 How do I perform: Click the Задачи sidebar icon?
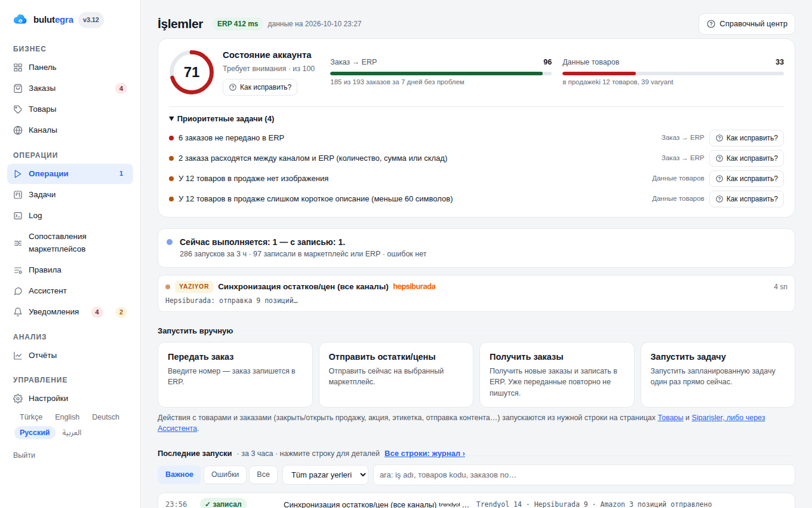click(18, 195)
